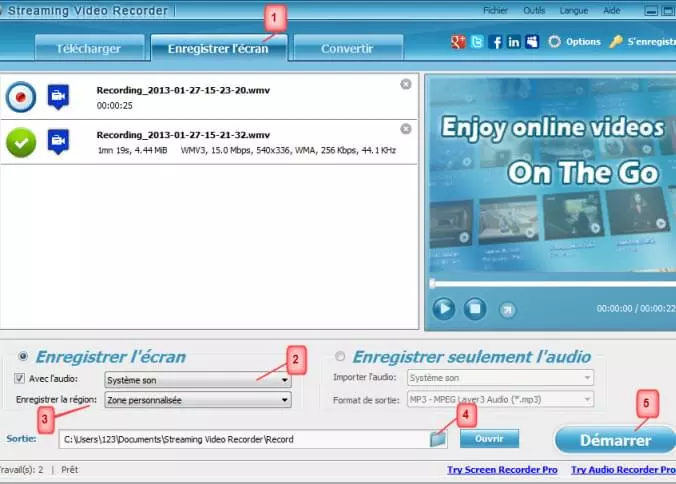
Task: Click the S'enregistrer label
Action: point(651,42)
